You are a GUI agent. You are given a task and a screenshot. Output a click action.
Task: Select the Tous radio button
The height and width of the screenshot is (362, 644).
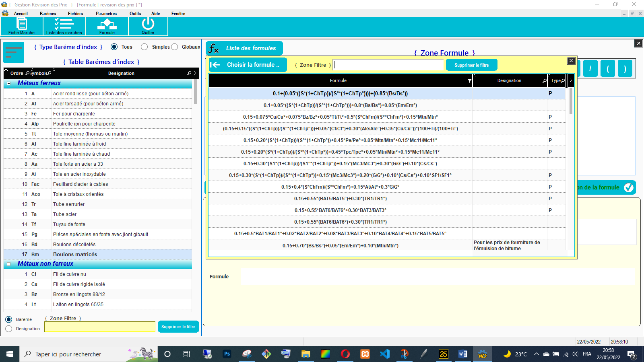[114, 47]
